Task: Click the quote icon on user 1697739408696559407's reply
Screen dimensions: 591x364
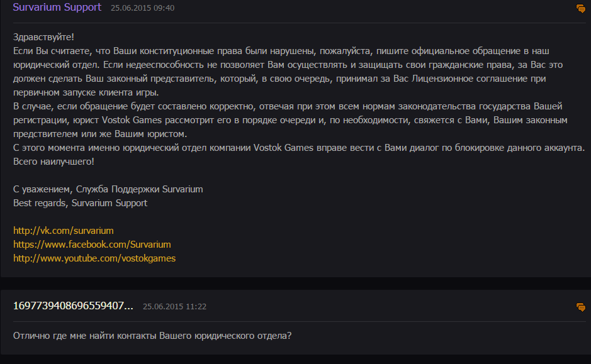Action: 580,307
